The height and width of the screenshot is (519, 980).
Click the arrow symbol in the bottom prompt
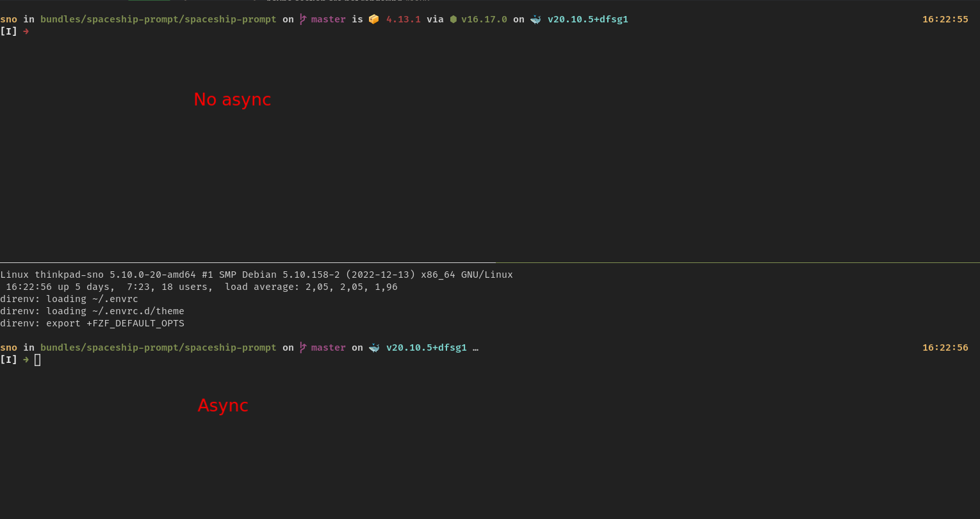click(25, 360)
